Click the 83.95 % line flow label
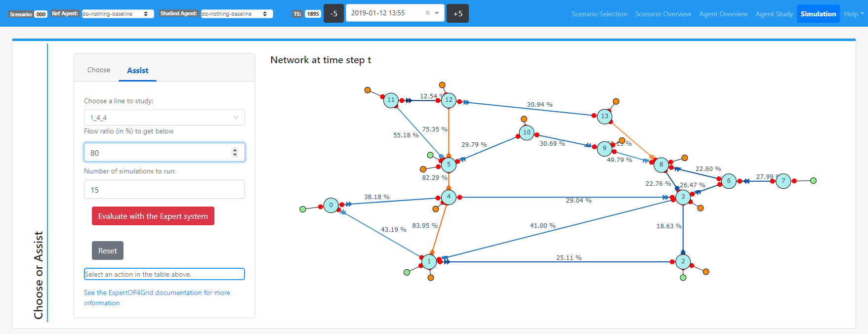 point(425,225)
